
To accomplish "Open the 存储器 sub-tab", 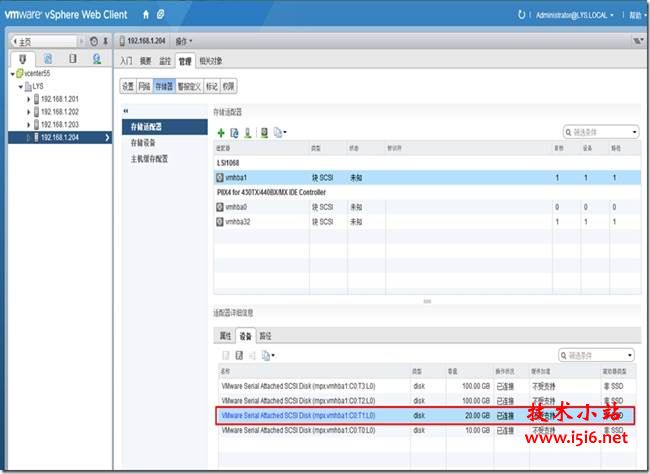I will point(164,86).
